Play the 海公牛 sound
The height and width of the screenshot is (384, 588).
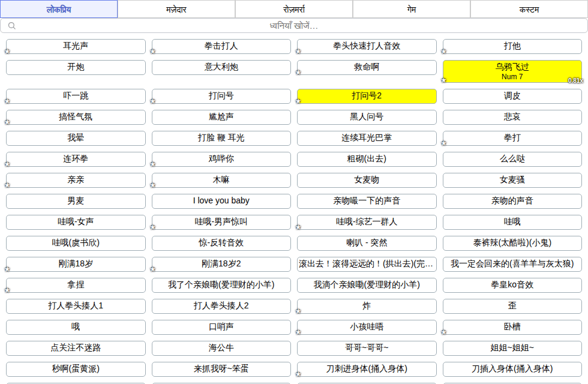[x=221, y=348]
